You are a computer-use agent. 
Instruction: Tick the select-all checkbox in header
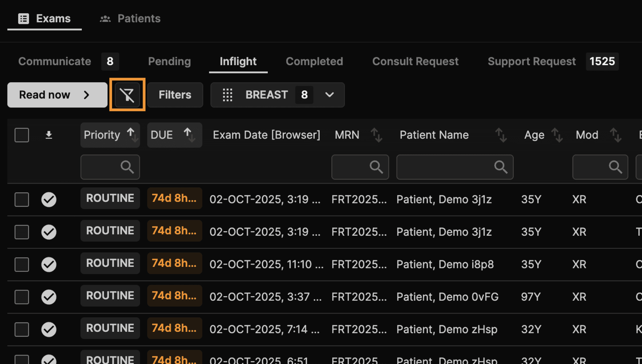(x=22, y=135)
